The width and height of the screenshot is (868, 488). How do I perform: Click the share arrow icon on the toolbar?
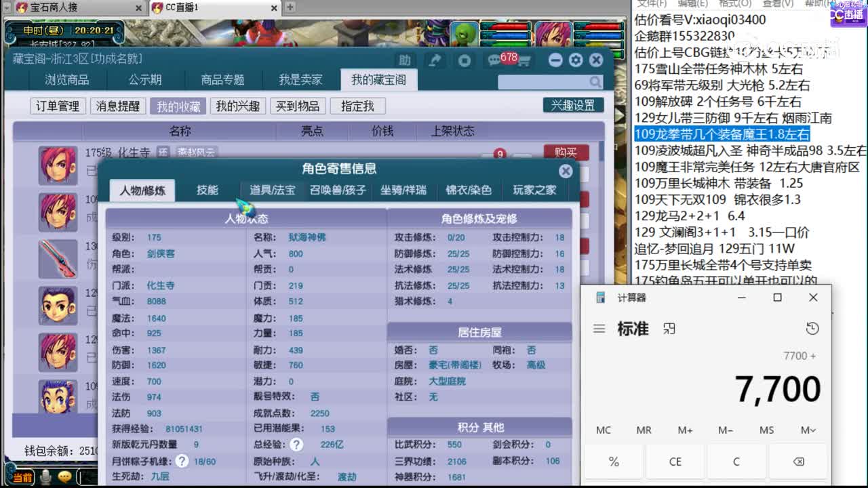(435, 60)
